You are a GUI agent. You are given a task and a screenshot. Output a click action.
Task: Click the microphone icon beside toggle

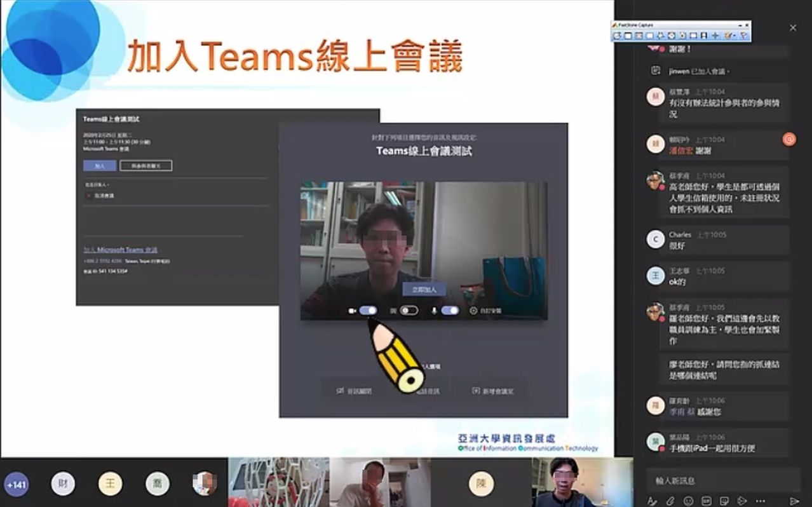pyautogui.click(x=435, y=311)
